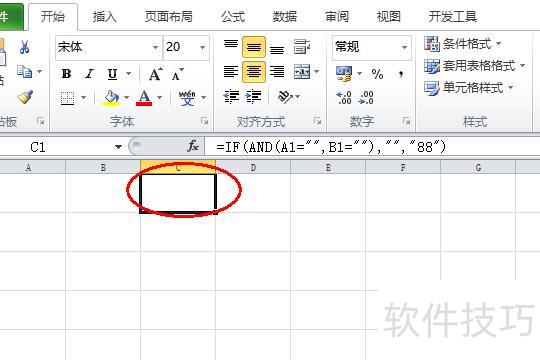Decrease font size with small A
Viewport: 540px width, 360px height.
177,74
